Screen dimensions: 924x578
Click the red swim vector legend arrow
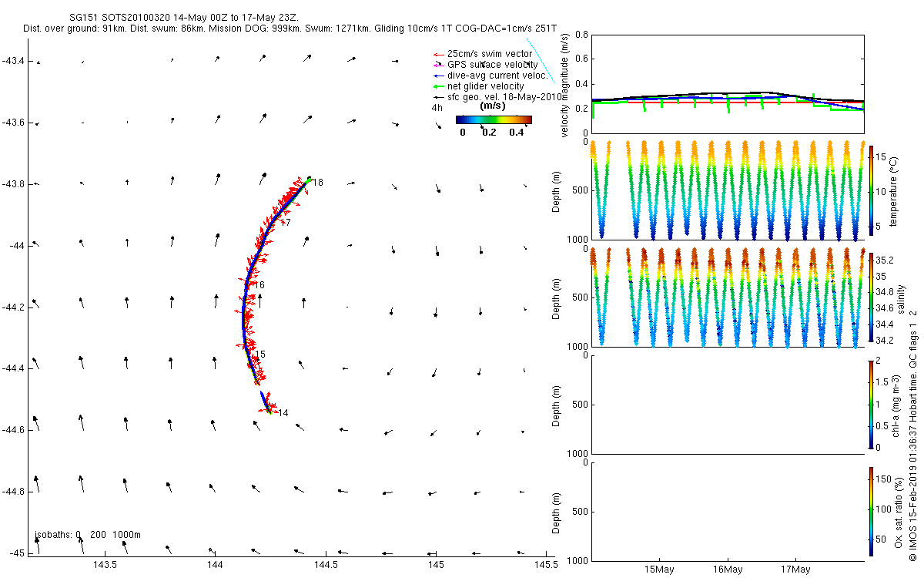tap(437, 54)
